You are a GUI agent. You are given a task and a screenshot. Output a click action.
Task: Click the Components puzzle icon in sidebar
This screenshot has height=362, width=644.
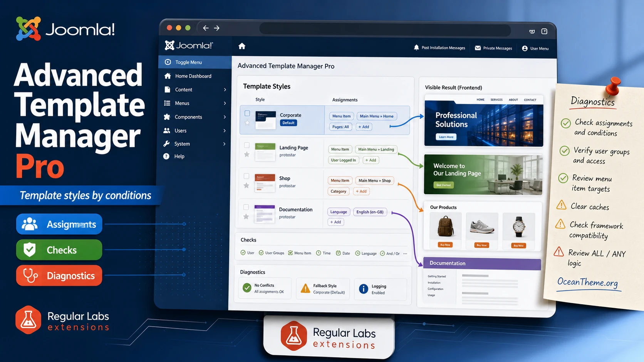tap(167, 117)
